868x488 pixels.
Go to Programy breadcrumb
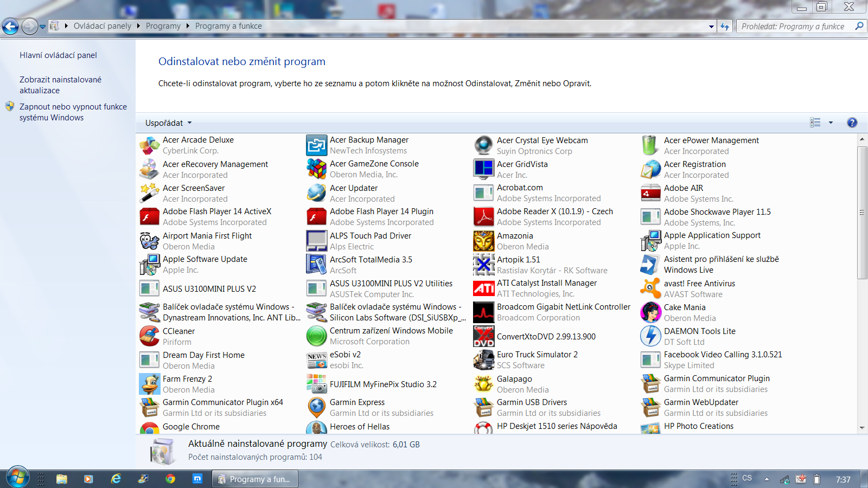pos(163,26)
